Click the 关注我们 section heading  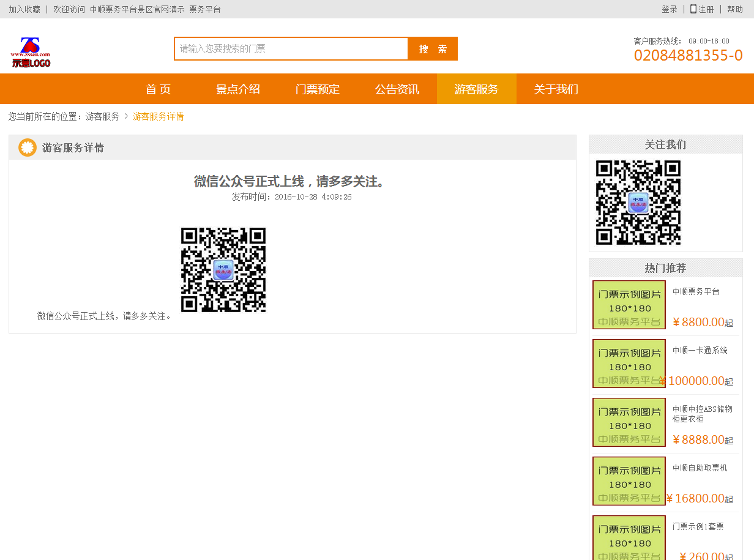coord(665,144)
